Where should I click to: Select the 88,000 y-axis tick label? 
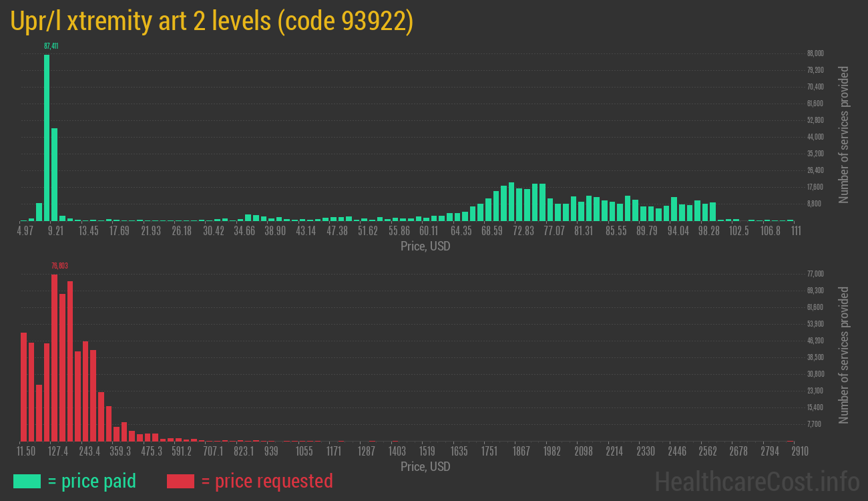click(x=815, y=53)
